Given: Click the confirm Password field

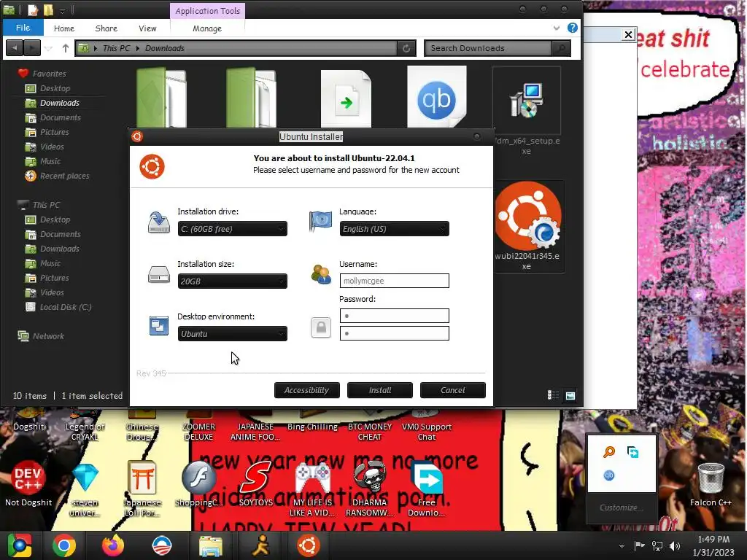Looking at the screenshot, I should click(394, 332).
